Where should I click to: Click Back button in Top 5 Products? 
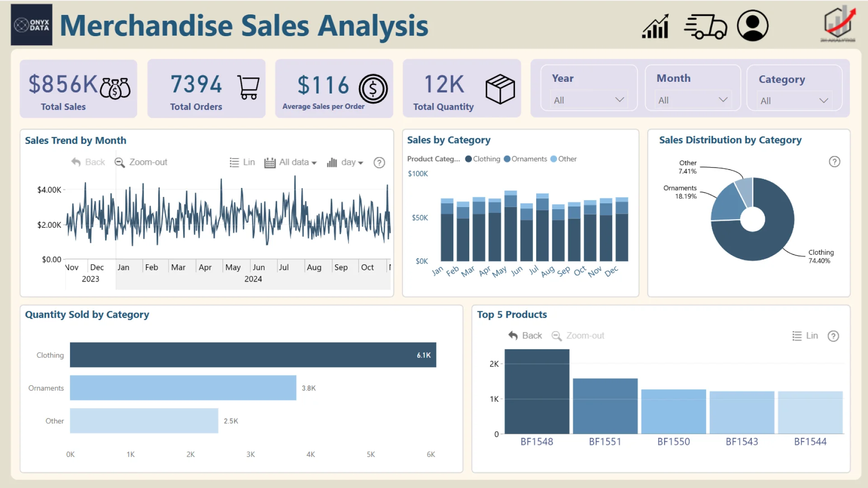tap(525, 336)
